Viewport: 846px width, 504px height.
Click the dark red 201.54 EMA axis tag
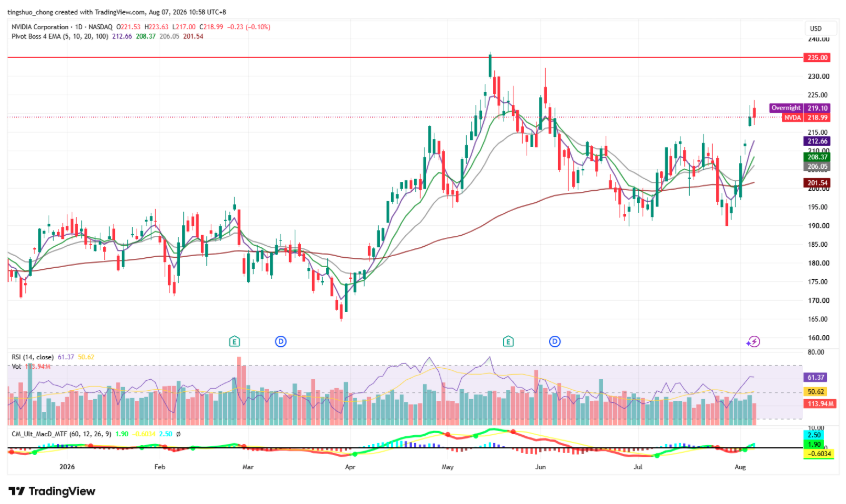click(x=816, y=183)
